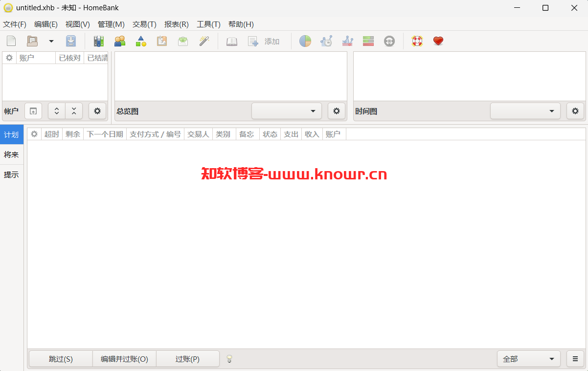Open the 交易(T) menu
Screen dimensions: 588x371
[144, 24]
